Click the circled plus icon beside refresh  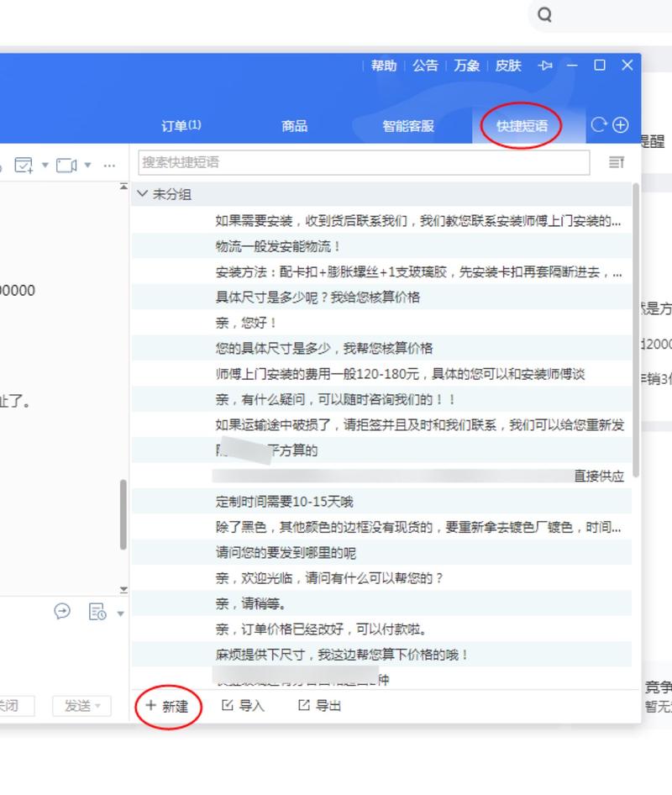(620, 124)
